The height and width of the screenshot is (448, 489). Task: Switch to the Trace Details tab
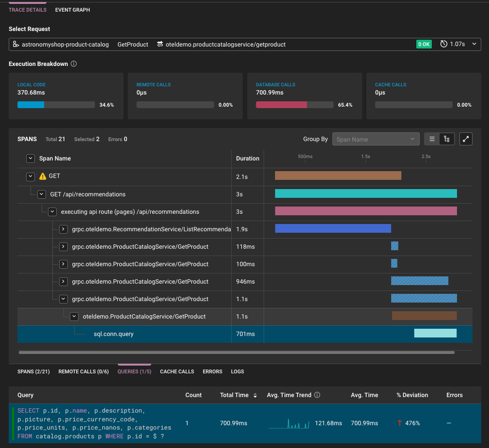coord(28,10)
